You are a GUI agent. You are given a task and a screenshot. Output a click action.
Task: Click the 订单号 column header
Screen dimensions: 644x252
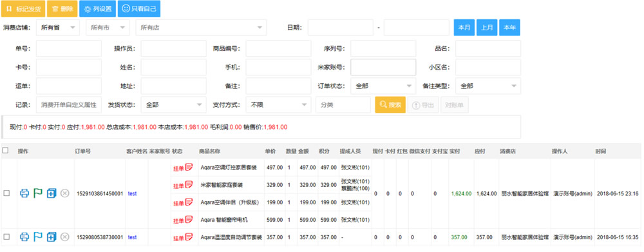pos(82,151)
